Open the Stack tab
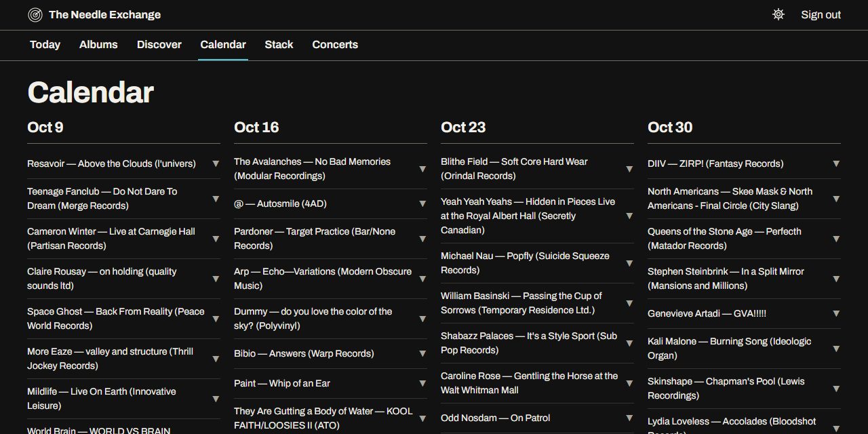This screenshot has height=434, width=868. point(279,45)
